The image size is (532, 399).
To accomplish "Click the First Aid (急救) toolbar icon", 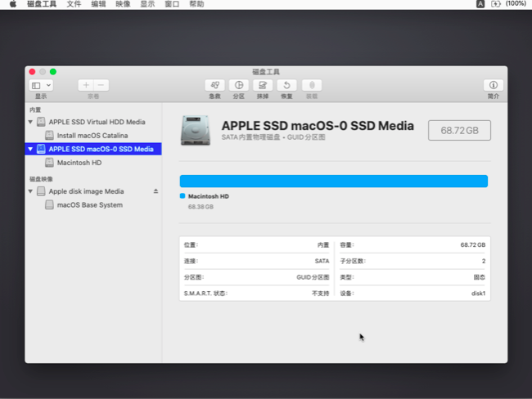I will 214,85.
